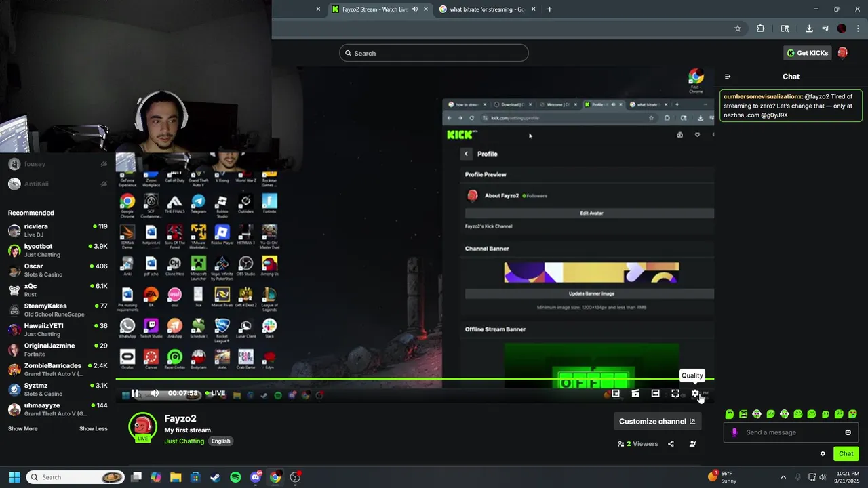Click the clip creation icon on player
This screenshot has height=488, width=868.
click(635, 393)
